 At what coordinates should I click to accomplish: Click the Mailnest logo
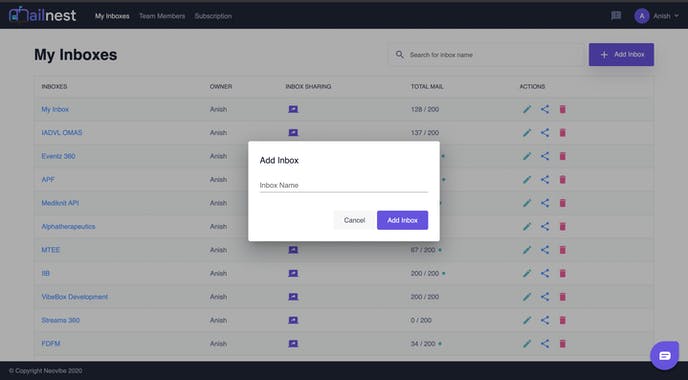tap(43, 15)
